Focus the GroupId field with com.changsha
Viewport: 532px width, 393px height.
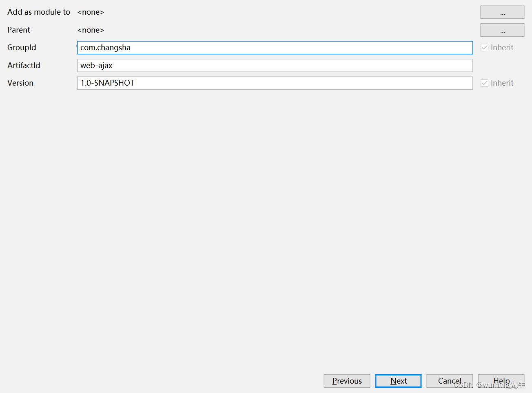[275, 48]
